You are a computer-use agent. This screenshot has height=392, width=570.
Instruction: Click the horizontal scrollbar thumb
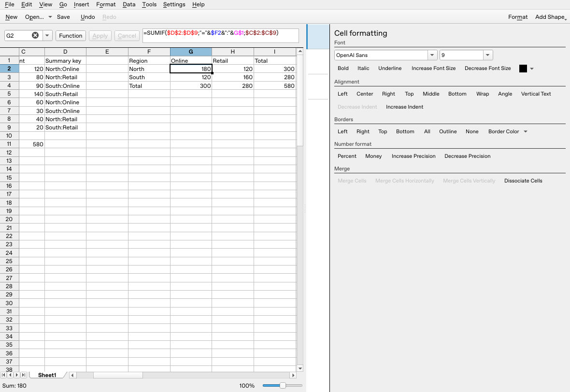tap(118, 375)
